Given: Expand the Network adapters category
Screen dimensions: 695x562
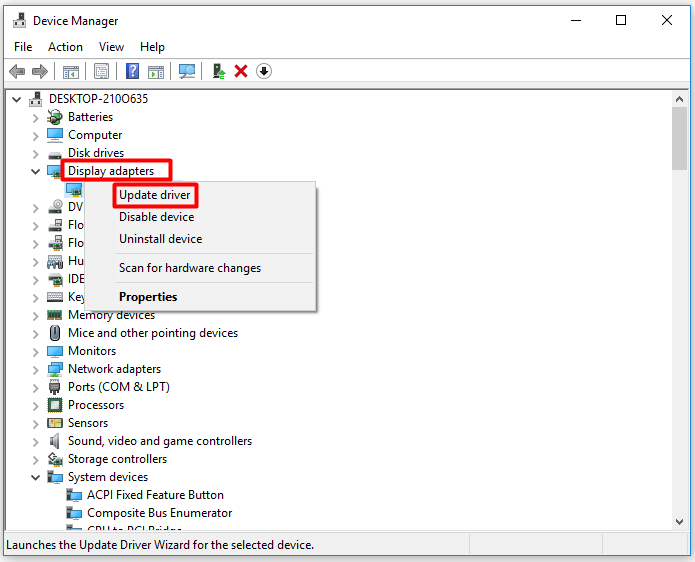Looking at the screenshot, I should pyautogui.click(x=36, y=369).
